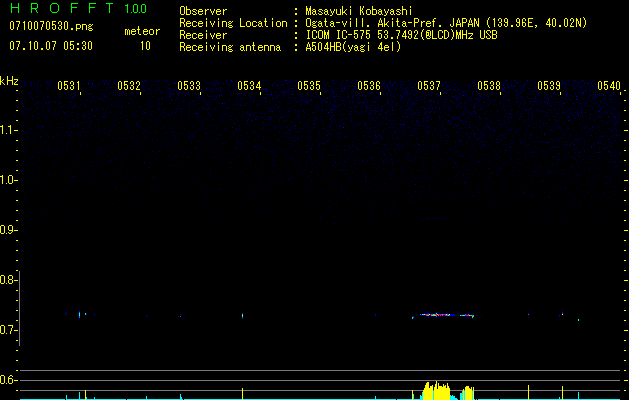The image size is (629, 400).
Task: Click the 'meteor' count label
Action: [x=142, y=31]
